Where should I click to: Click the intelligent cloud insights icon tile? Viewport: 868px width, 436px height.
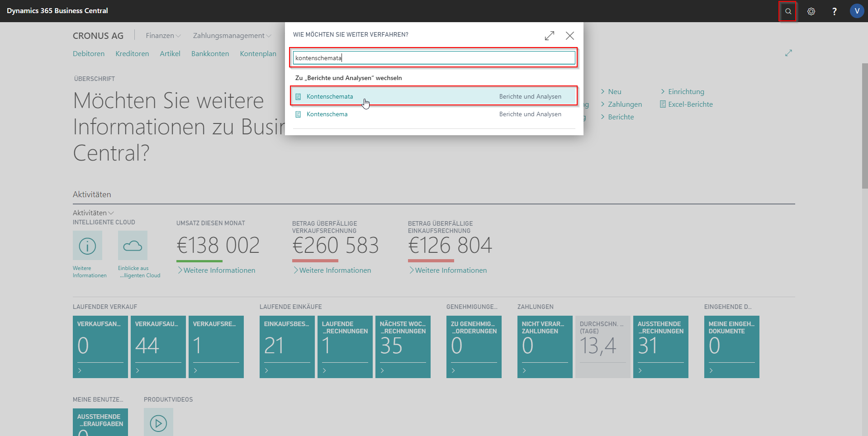(x=133, y=246)
